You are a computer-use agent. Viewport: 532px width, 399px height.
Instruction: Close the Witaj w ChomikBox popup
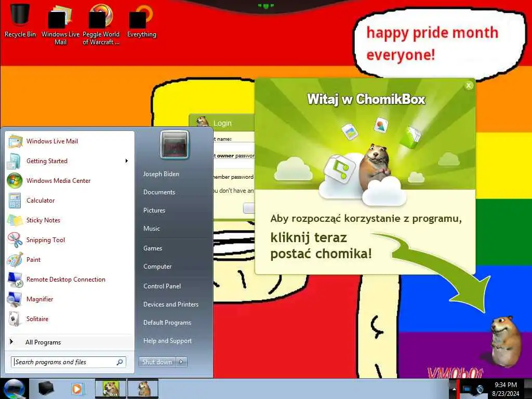469,86
